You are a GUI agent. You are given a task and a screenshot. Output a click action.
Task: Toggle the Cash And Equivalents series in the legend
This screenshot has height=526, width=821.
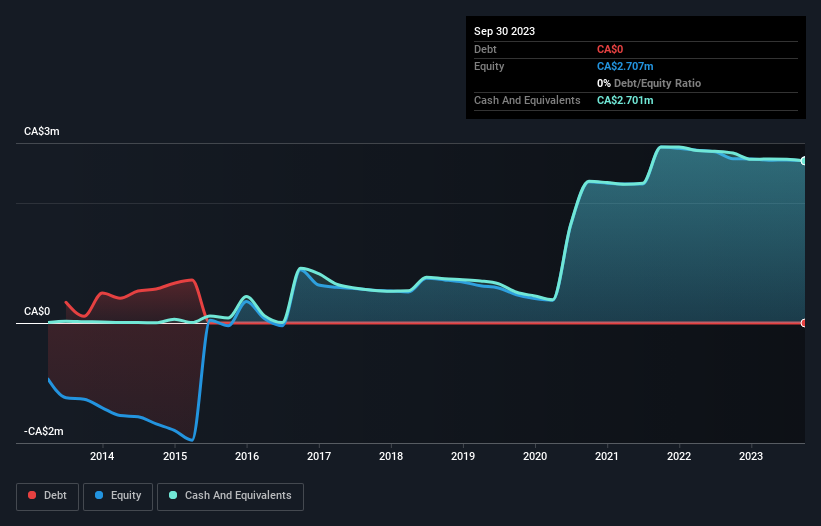pyautogui.click(x=230, y=496)
